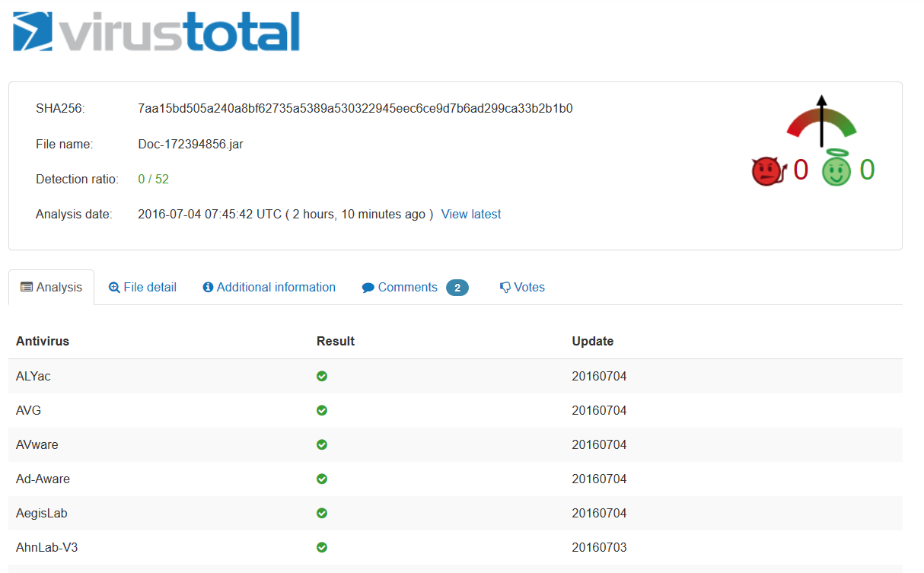Click the red malicious vote count 0

pyautogui.click(x=801, y=170)
